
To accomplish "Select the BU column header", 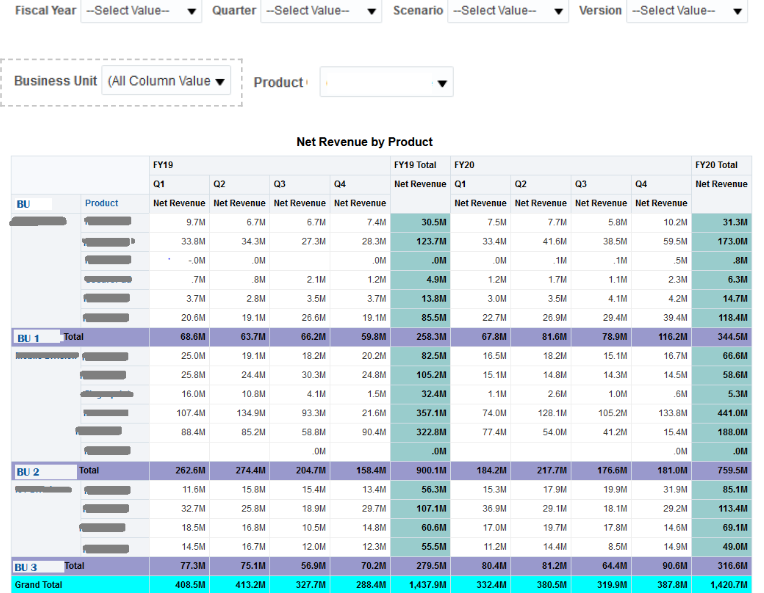I will pyautogui.click(x=24, y=204).
